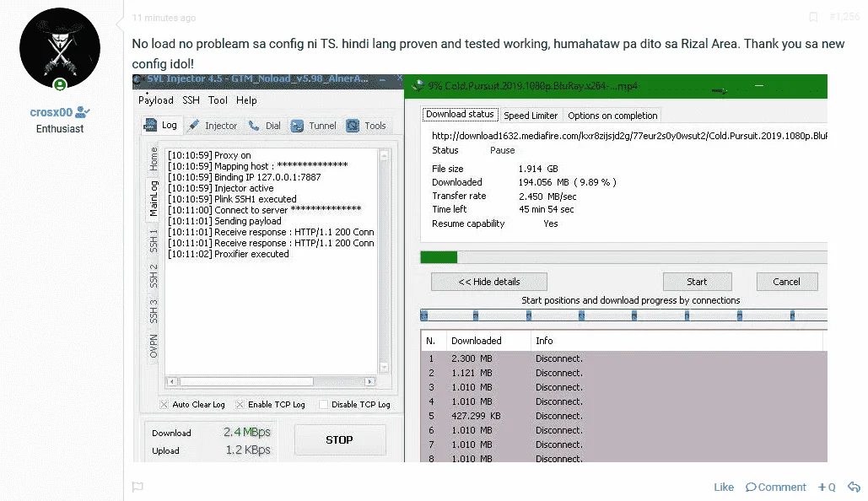
Task: Minimize the SVL Injector window
Action: (382, 79)
